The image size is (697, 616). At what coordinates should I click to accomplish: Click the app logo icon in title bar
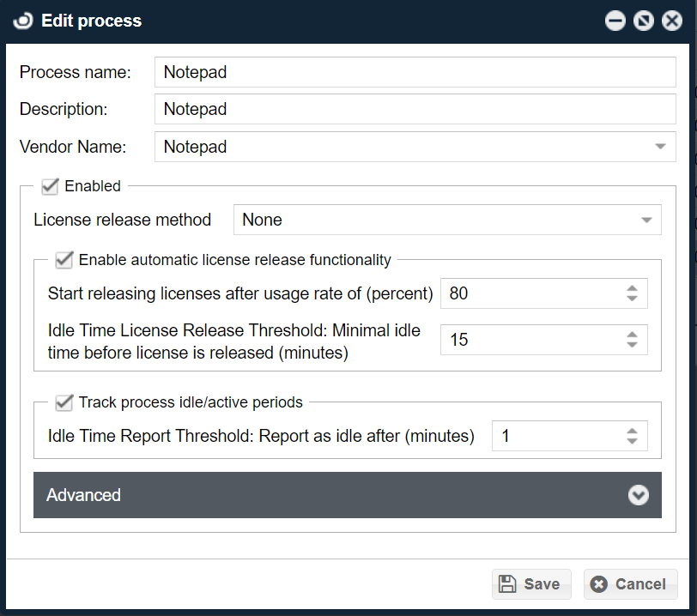pos(23,21)
